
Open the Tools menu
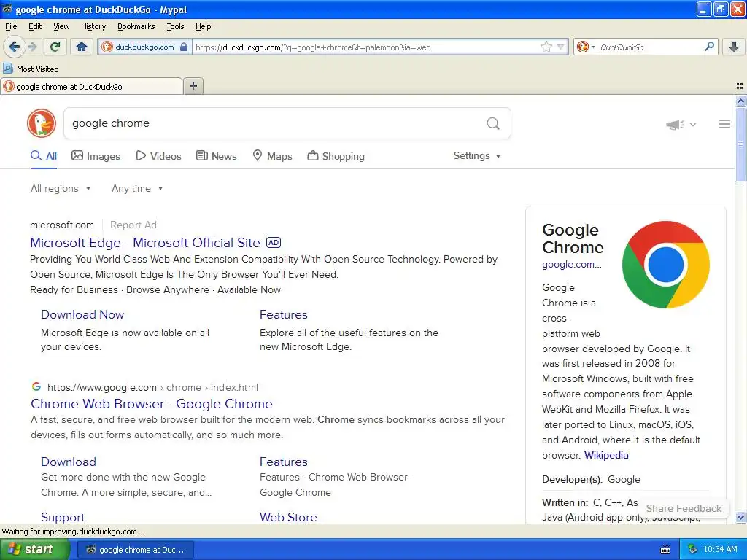tap(175, 26)
